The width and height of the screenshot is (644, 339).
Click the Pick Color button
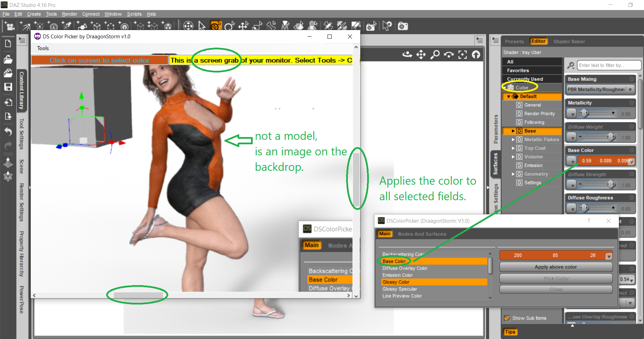coord(556,279)
